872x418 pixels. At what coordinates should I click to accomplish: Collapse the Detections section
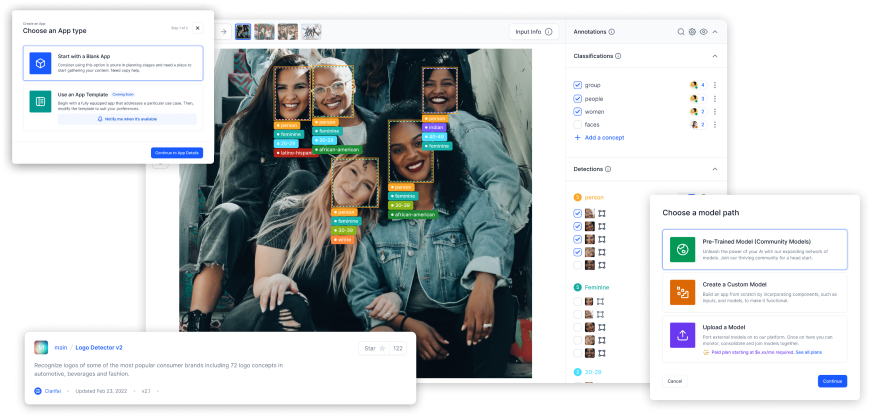tap(715, 171)
